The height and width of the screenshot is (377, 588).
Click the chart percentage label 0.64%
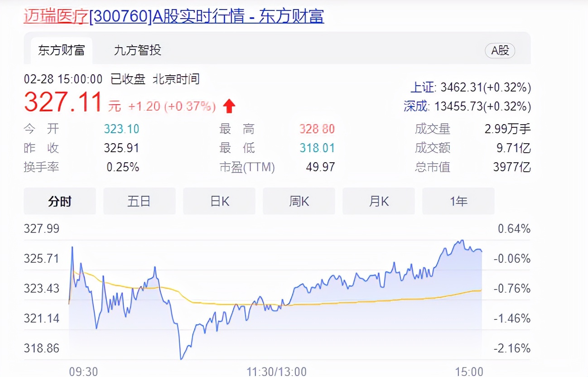pos(514,229)
